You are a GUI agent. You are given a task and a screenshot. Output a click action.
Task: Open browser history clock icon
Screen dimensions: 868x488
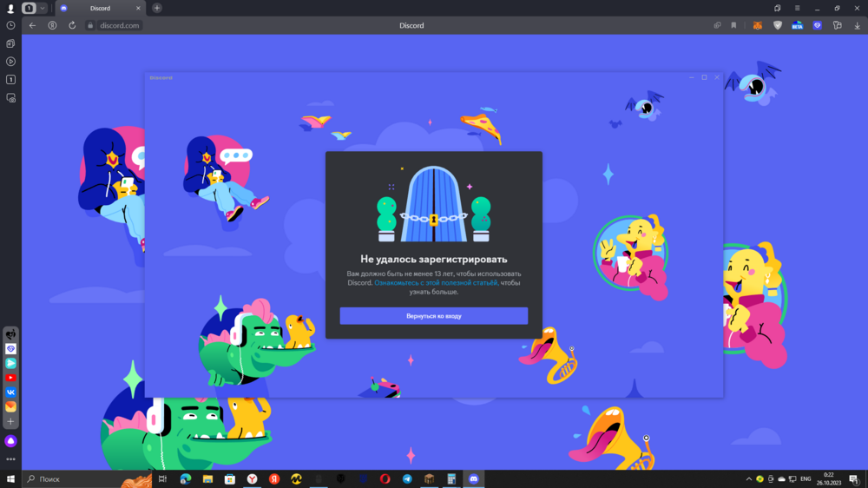coord(10,25)
